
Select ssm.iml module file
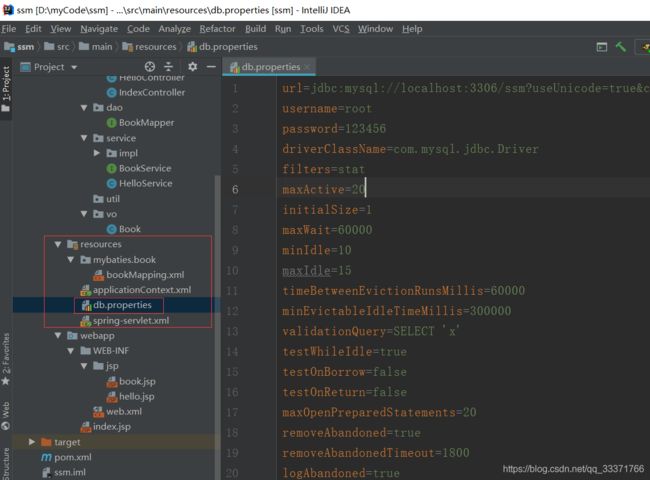64,472
